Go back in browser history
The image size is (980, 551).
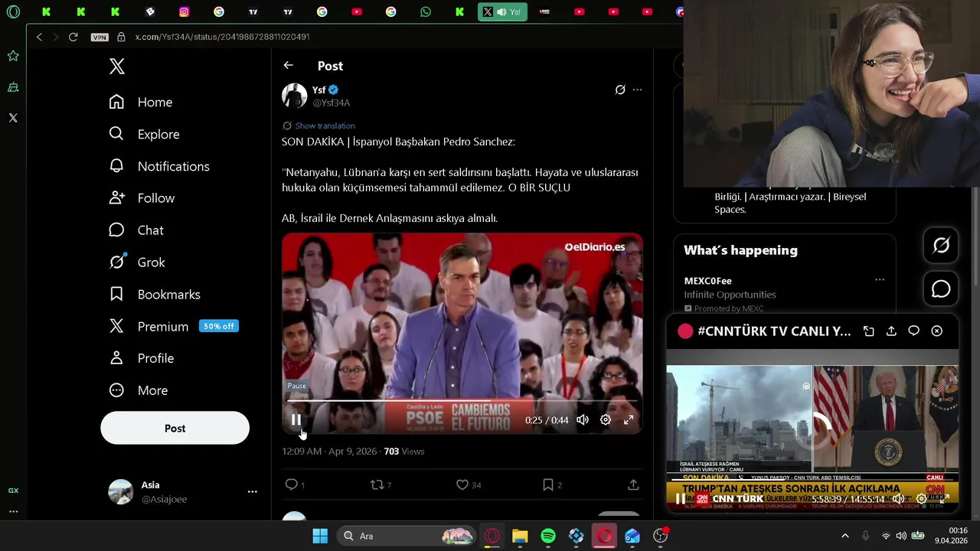click(x=39, y=37)
